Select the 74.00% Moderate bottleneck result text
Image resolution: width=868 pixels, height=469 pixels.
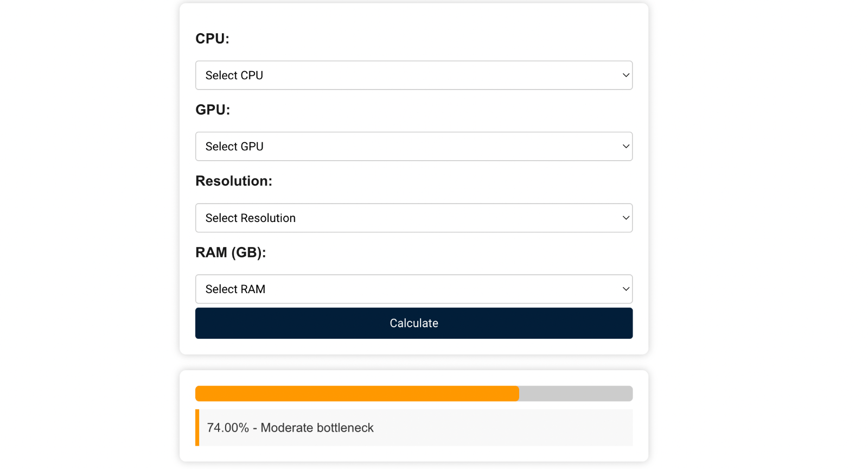(290, 428)
